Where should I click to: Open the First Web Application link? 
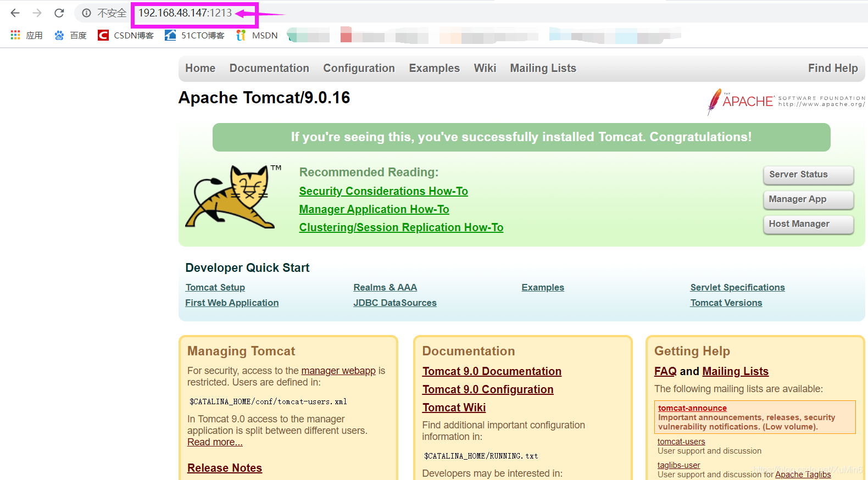[232, 303]
